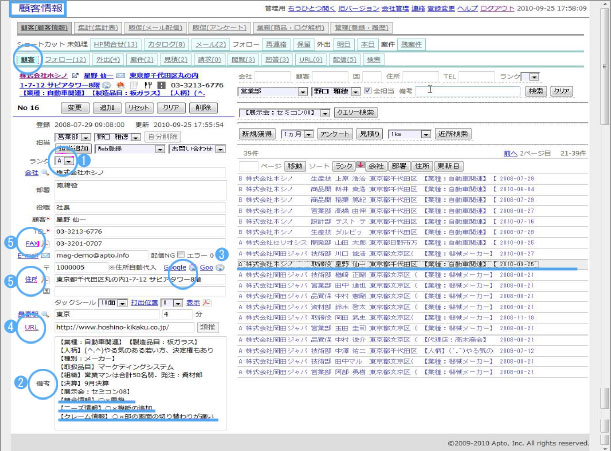The height and width of the screenshot is (451, 611).
Task: Click the Goo map icon beside Goo link
Action: pos(221,268)
